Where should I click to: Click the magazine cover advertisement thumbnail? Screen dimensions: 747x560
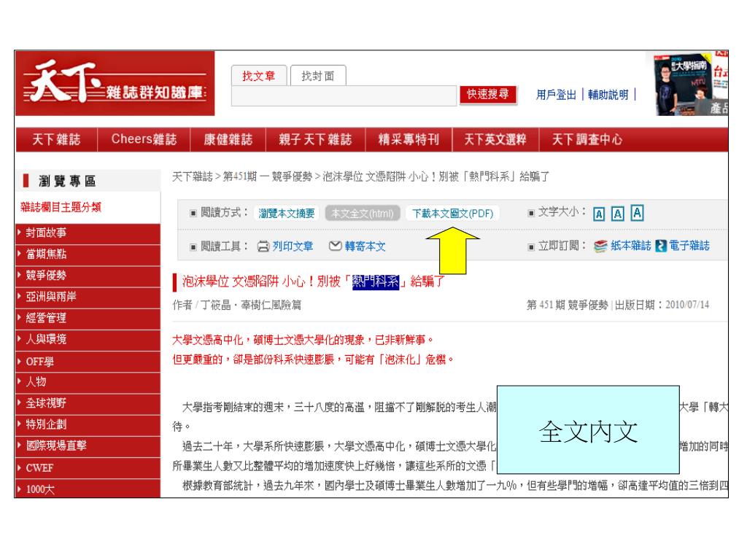686,83
